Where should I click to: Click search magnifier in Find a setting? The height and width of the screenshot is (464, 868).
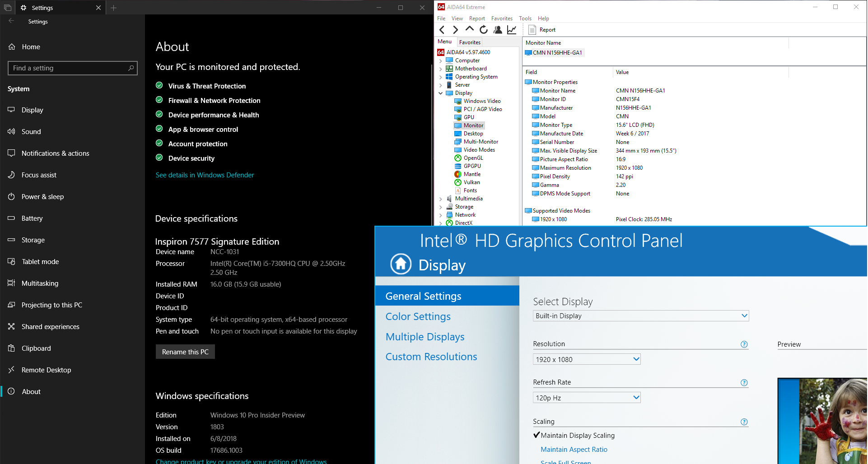131,68
